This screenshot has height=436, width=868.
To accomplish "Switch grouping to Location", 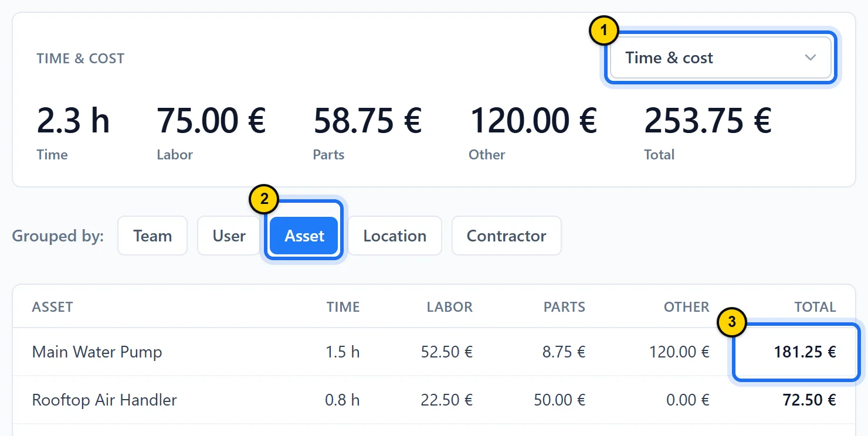I will pos(395,236).
